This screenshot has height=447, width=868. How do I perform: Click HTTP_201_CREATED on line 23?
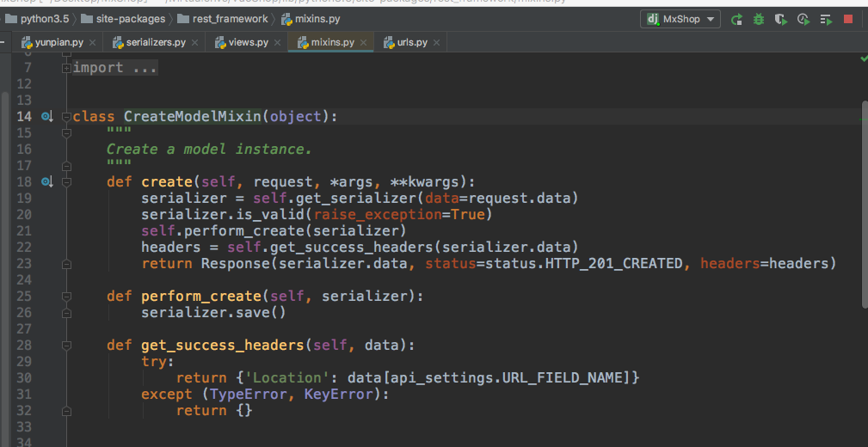[x=614, y=263]
